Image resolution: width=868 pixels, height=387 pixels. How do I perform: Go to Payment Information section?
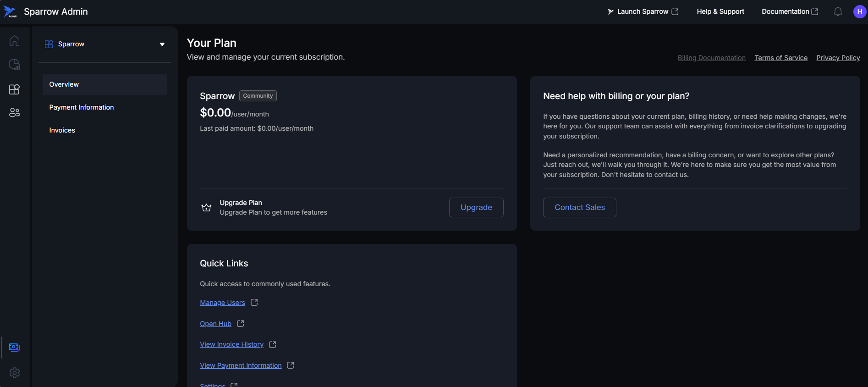82,107
